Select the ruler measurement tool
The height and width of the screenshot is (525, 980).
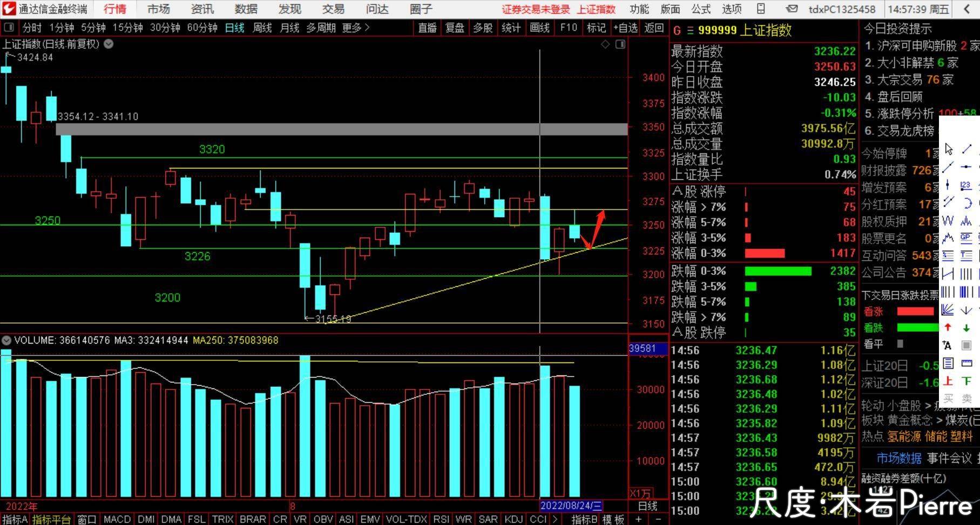tap(967, 363)
